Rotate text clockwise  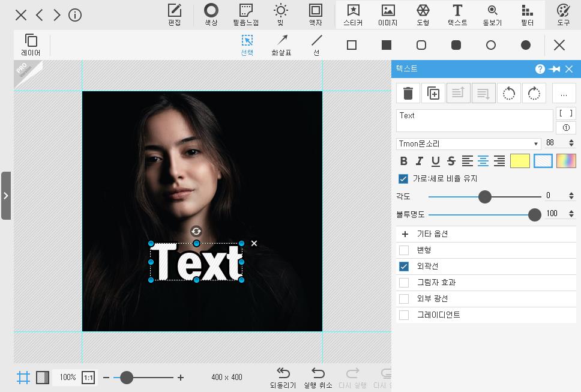point(534,93)
